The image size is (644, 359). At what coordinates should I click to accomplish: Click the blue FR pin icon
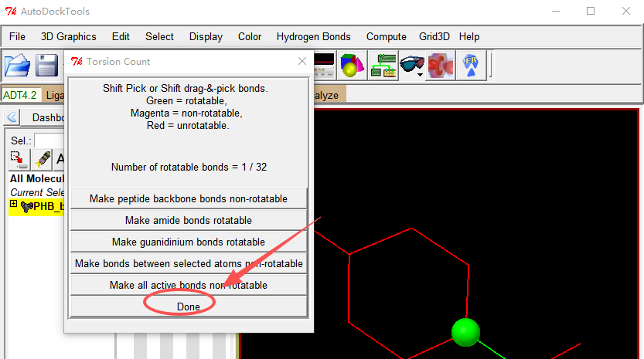coord(470,65)
